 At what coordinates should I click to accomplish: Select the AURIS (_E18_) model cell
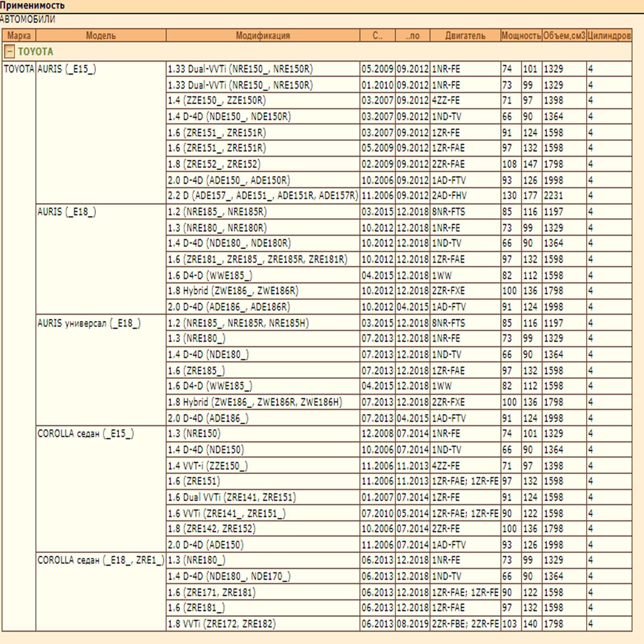pyautogui.click(x=67, y=212)
